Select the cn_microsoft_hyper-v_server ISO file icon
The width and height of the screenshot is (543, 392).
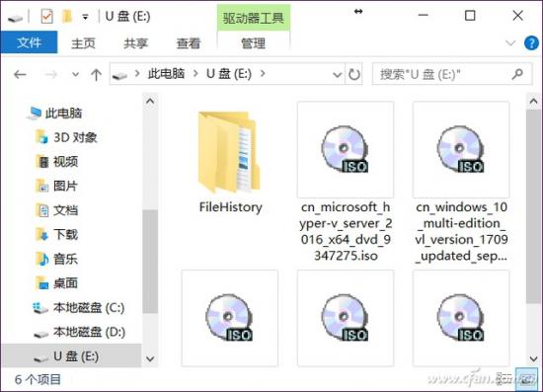(346, 149)
